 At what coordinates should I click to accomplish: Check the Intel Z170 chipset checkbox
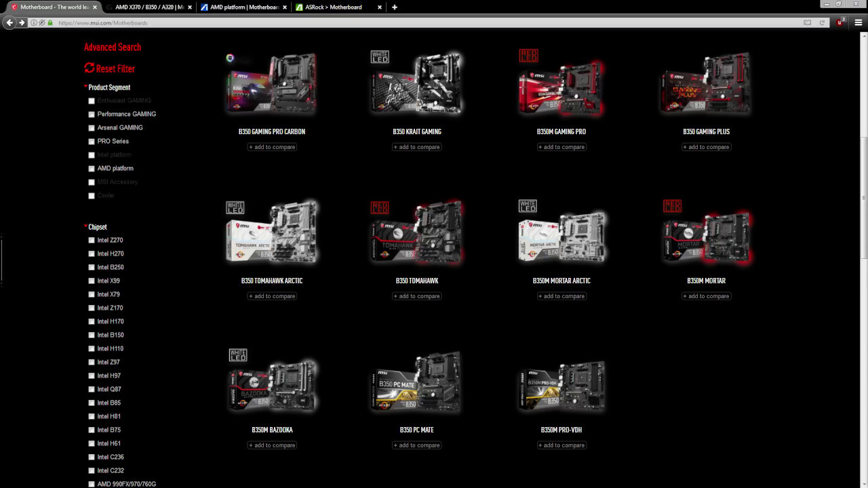[x=92, y=308]
